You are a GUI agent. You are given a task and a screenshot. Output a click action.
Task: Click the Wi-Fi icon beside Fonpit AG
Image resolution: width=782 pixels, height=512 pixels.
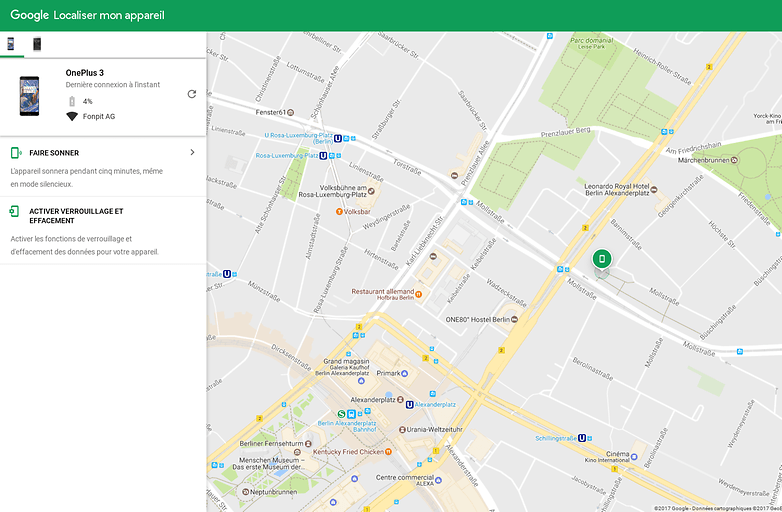tap(72, 116)
